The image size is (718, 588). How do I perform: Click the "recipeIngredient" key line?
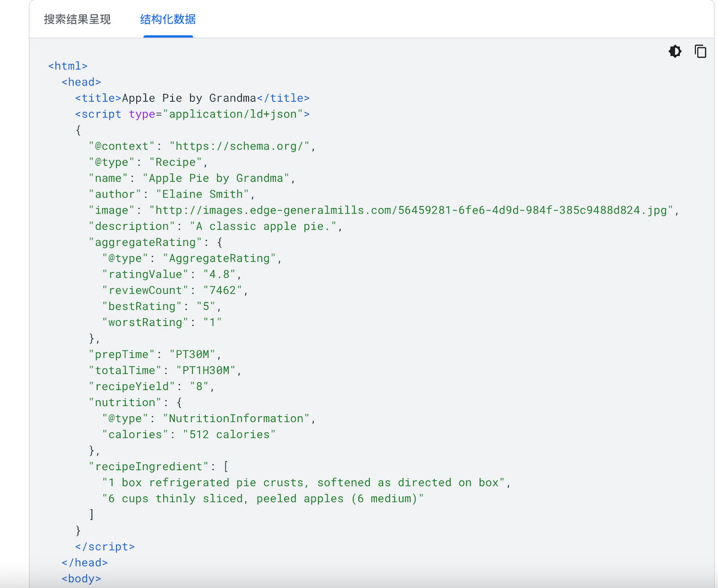[159, 467]
